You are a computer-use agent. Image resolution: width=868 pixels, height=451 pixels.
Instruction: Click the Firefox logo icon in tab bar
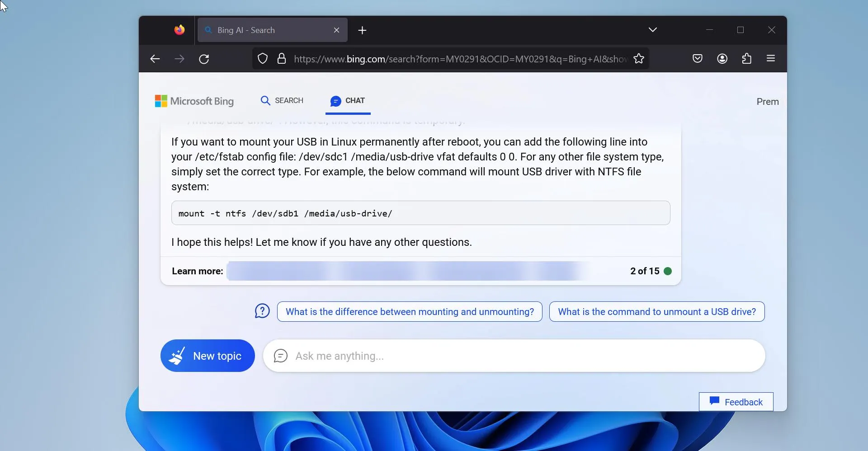[x=179, y=30]
